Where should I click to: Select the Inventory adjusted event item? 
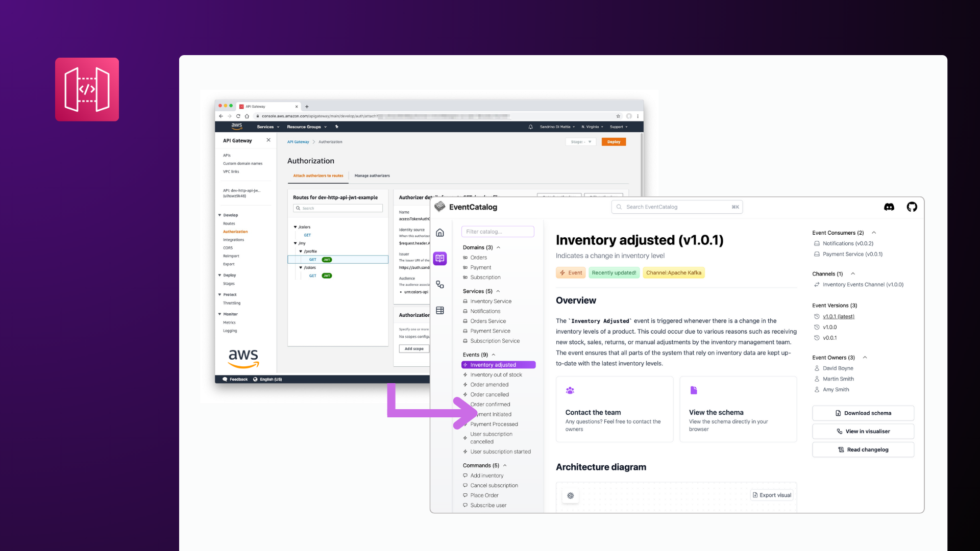494,365
